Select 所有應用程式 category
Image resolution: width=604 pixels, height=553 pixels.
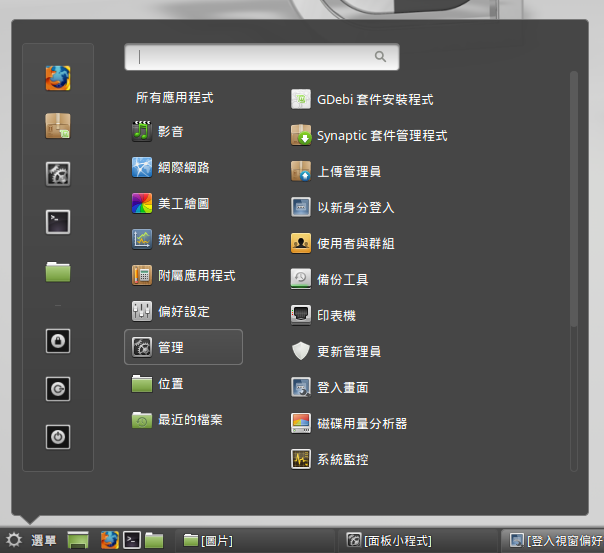[x=174, y=98]
